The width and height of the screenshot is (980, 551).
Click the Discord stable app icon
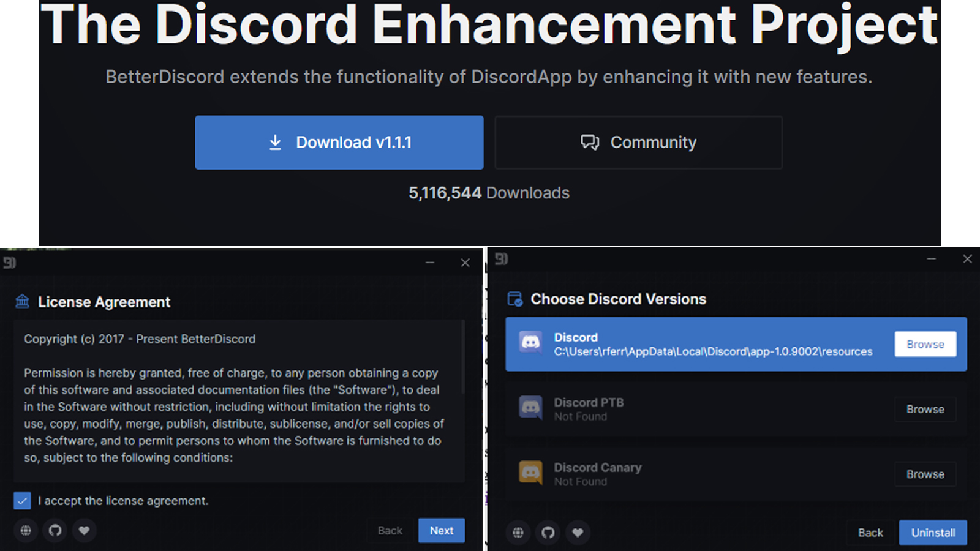(x=530, y=343)
